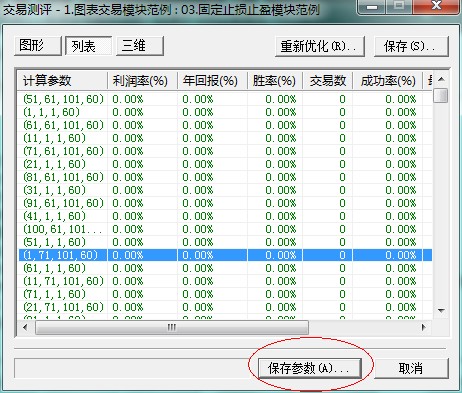Select row (51,61,101,60)
The image size is (462, 393).
tap(225, 99)
